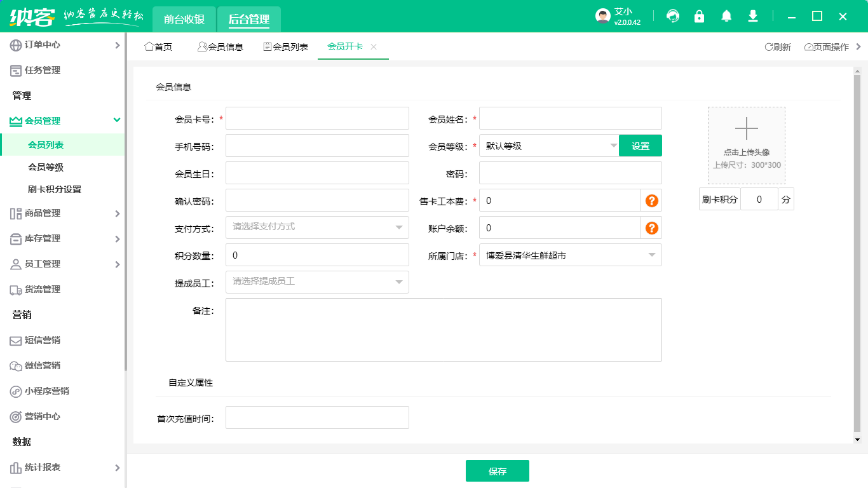Click the globe icon next to profile

point(672,16)
